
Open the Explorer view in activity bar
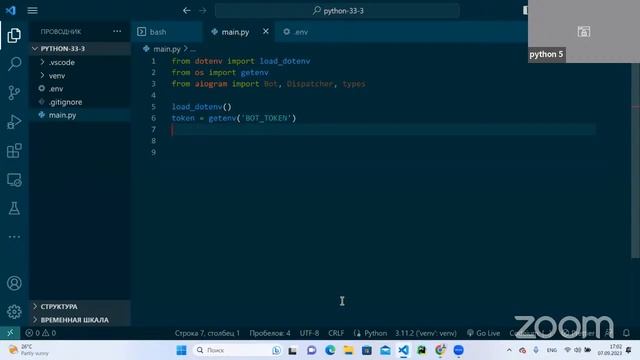pos(14,36)
